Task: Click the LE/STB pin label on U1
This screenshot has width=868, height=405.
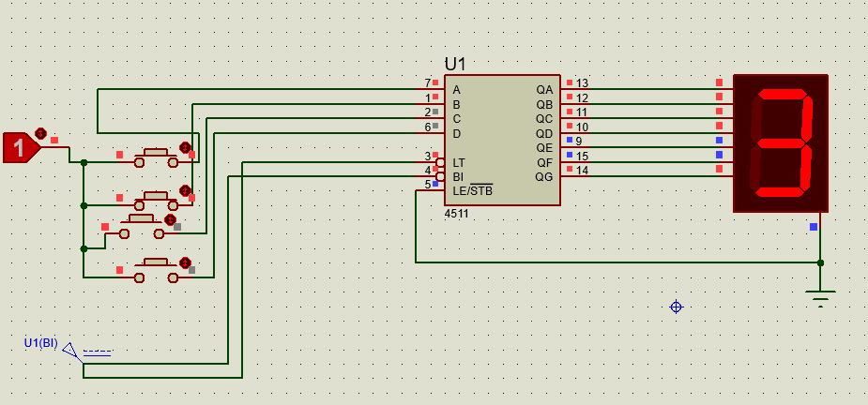Action: point(472,191)
